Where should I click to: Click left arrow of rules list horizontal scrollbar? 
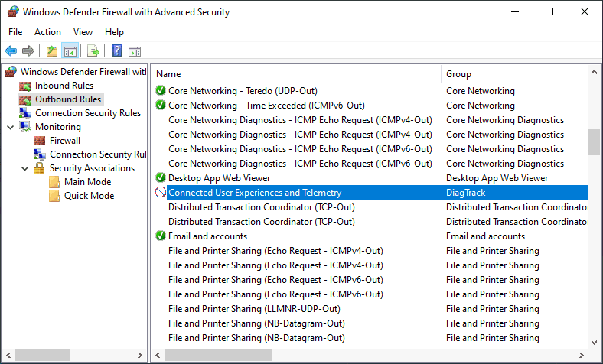(x=158, y=355)
